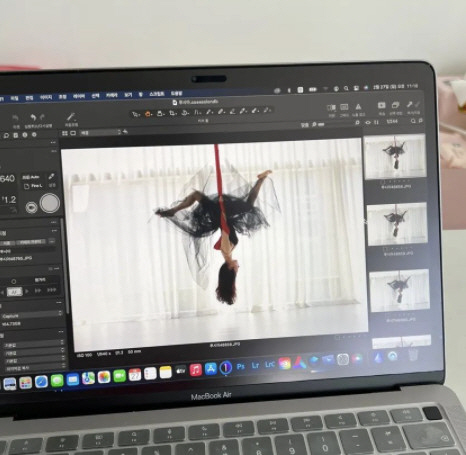This screenshot has width=466, height=455.
Task: Click the Auto Adjust magic wand icon
Action: (x=71, y=117)
